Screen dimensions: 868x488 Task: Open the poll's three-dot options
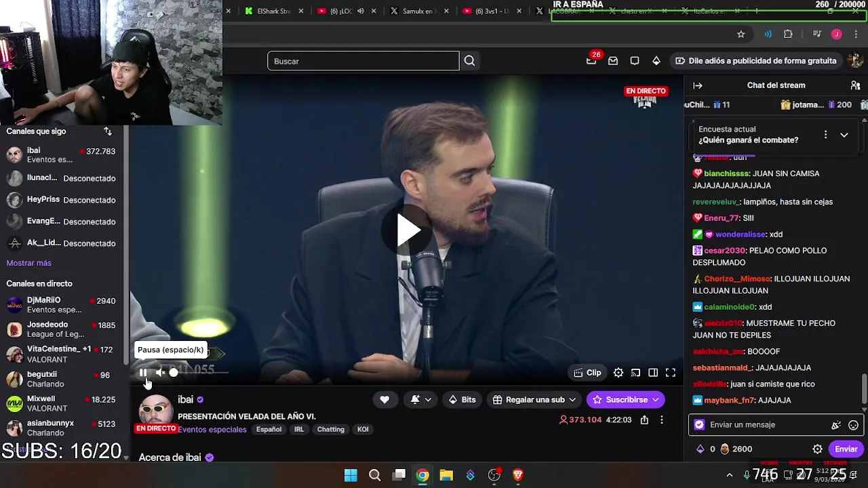coord(825,135)
